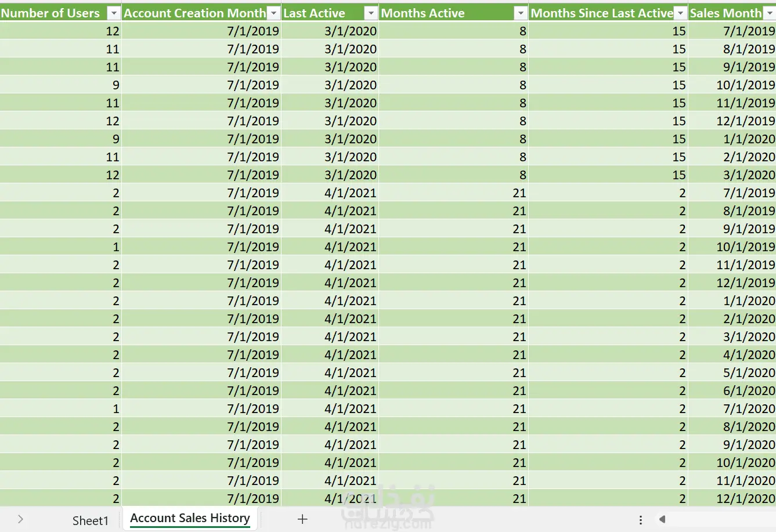Add a new sheet with the plus icon
The width and height of the screenshot is (776, 532).
(x=302, y=519)
